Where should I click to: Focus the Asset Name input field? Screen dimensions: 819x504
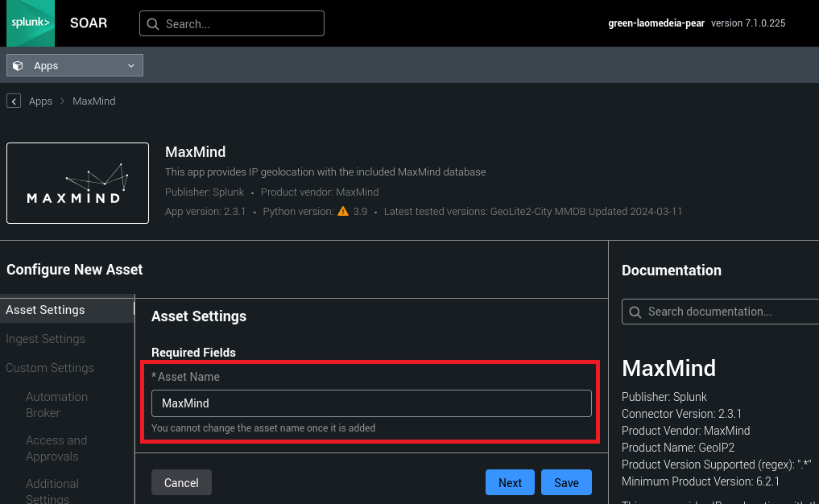point(371,403)
